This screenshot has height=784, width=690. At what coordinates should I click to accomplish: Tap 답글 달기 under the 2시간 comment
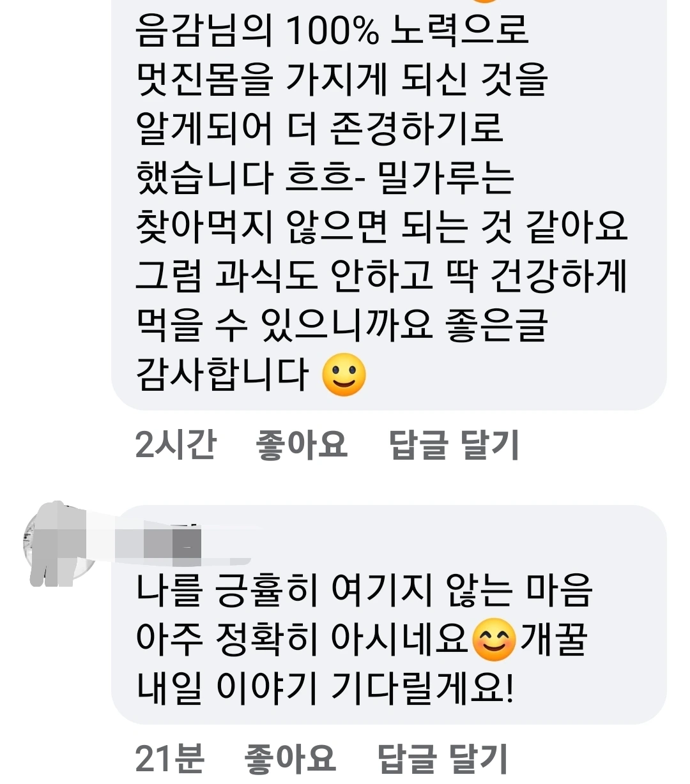[x=454, y=444]
